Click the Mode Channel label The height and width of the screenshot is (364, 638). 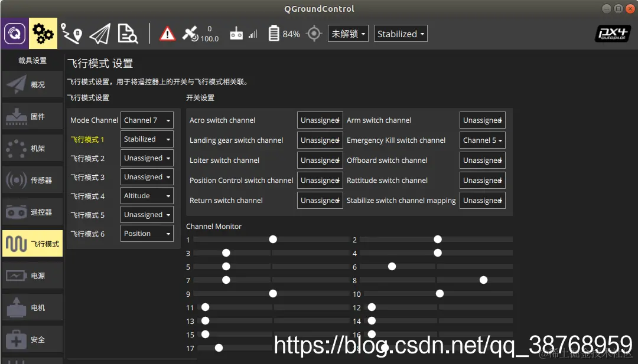(94, 120)
